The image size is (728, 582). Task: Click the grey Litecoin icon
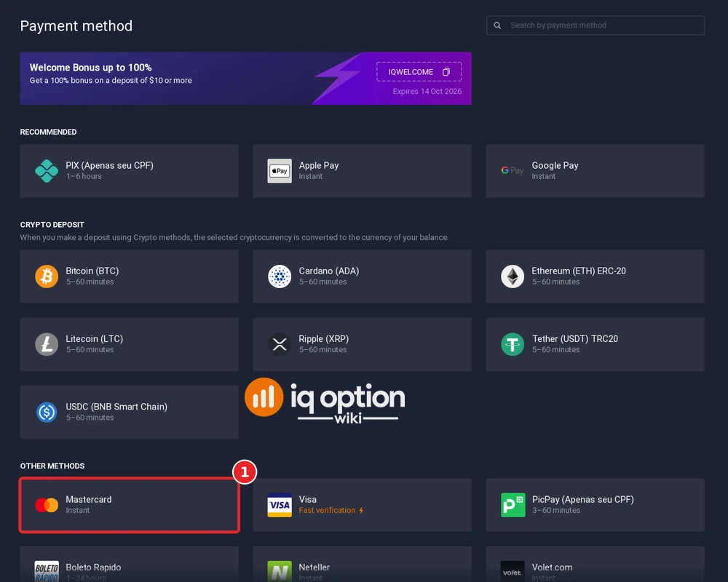[x=47, y=344]
